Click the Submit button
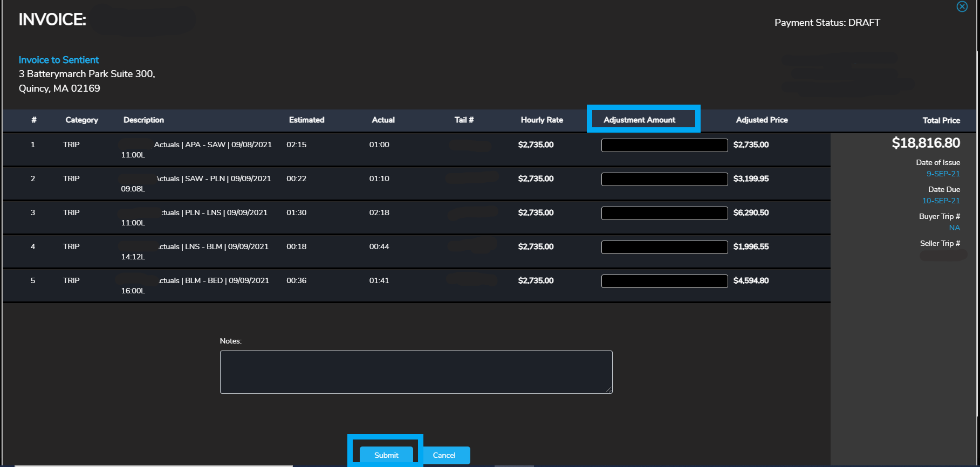The image size is (980, 467). pyautogui.click(x=386, y=455)
